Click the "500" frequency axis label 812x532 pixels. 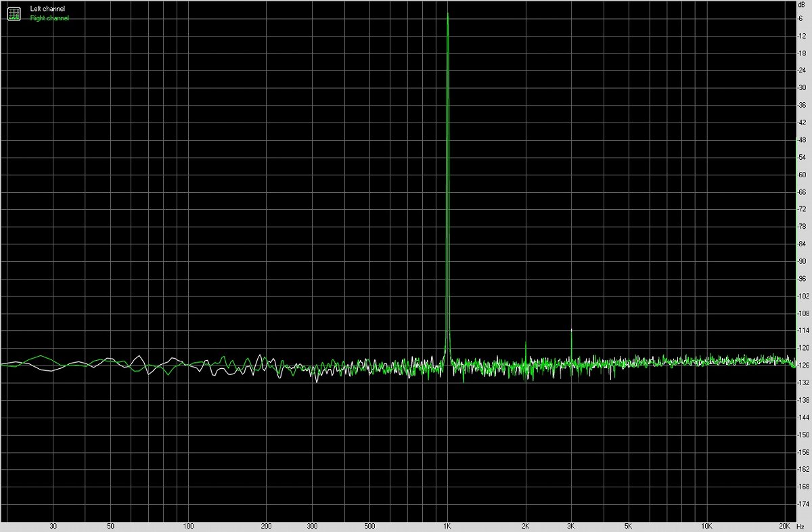pos(369,527)
